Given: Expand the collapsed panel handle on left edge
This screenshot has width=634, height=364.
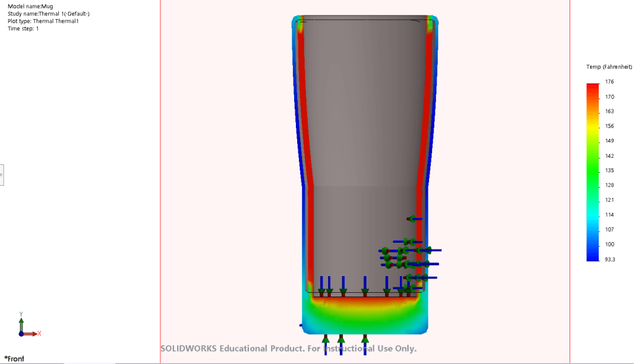Looking at the screenshot, I should tap(2, 175).
